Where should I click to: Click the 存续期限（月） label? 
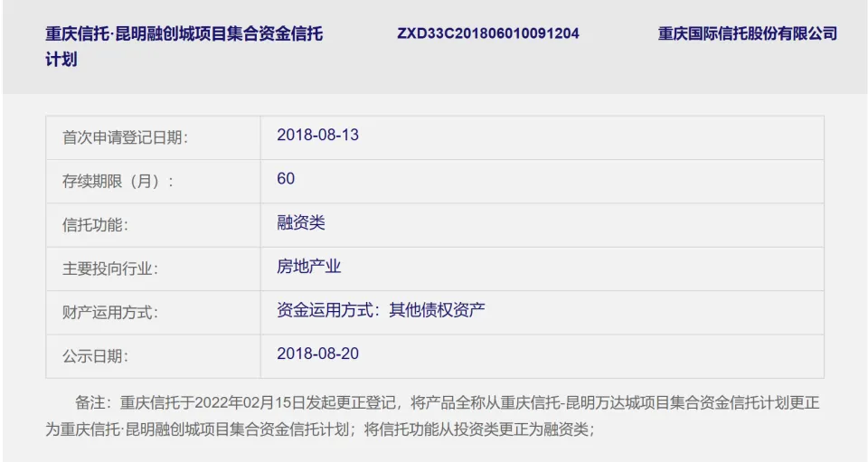(x=118, y=181)
